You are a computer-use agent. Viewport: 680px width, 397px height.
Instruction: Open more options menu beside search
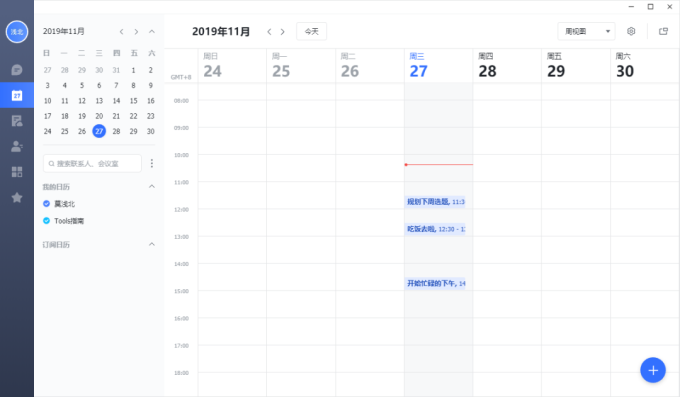[152, 164]
